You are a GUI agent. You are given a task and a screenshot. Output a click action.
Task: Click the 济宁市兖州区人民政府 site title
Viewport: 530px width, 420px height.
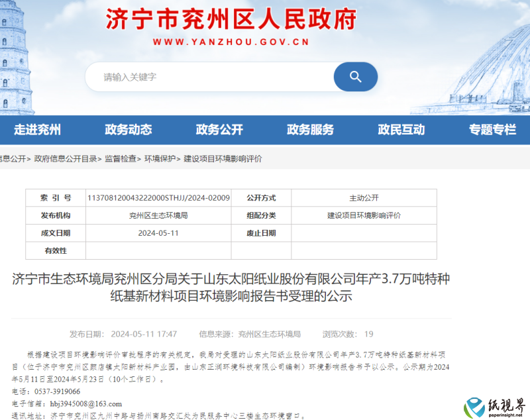(x=231, y=19)
